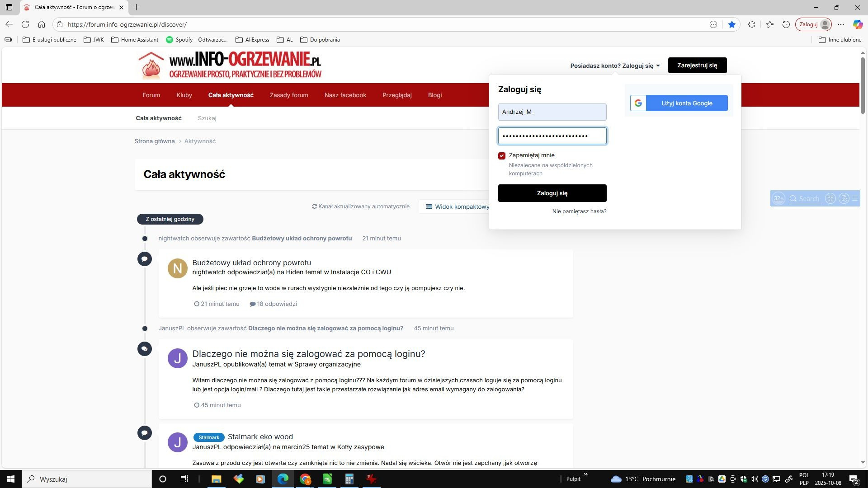
Task: Open the browser Settings and more menu
Action: click(x=840, y=24)
